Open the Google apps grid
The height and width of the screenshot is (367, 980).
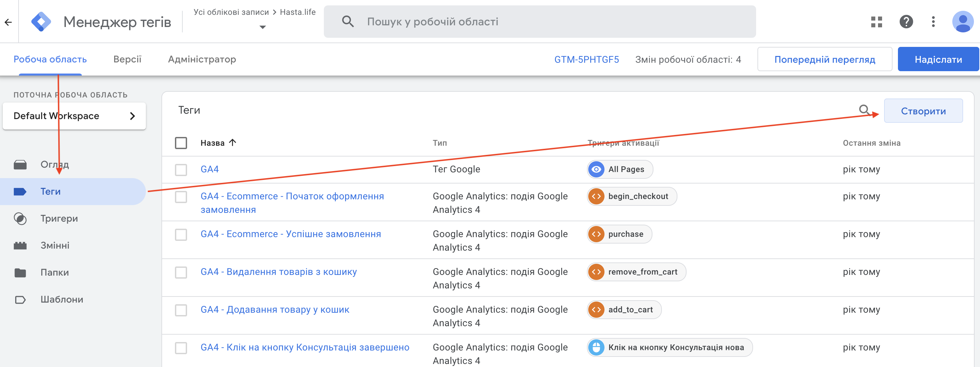click(876, 22)
